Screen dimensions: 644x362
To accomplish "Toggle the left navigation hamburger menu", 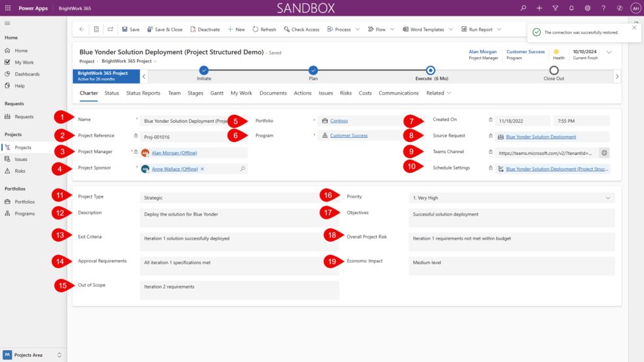I will [7, 23].
